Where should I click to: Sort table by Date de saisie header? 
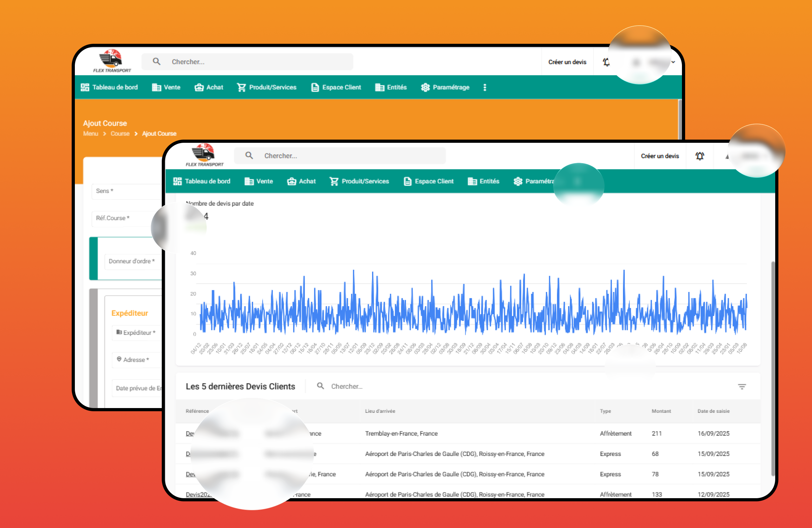coord(713,411)
